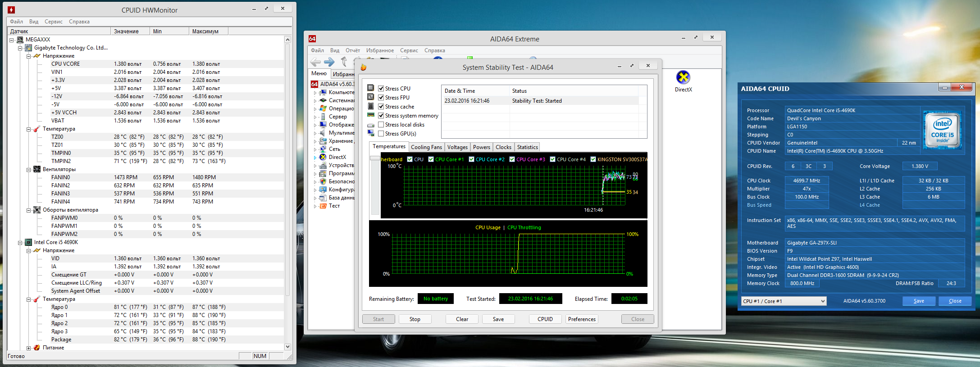Screen dimensions: 980x367
Task: Click the temperature graph vertical slider handle
Action: point(375,159)
